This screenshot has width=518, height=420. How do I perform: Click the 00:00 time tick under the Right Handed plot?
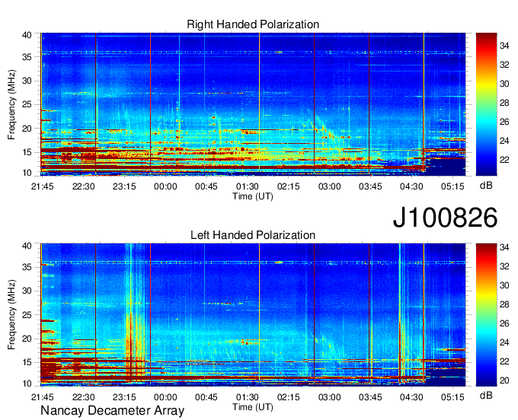165,186
